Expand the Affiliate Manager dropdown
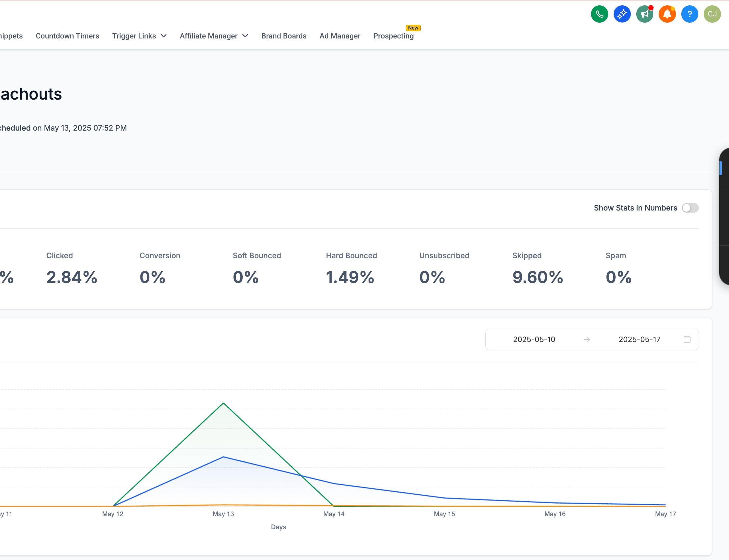 coord(214,36)
